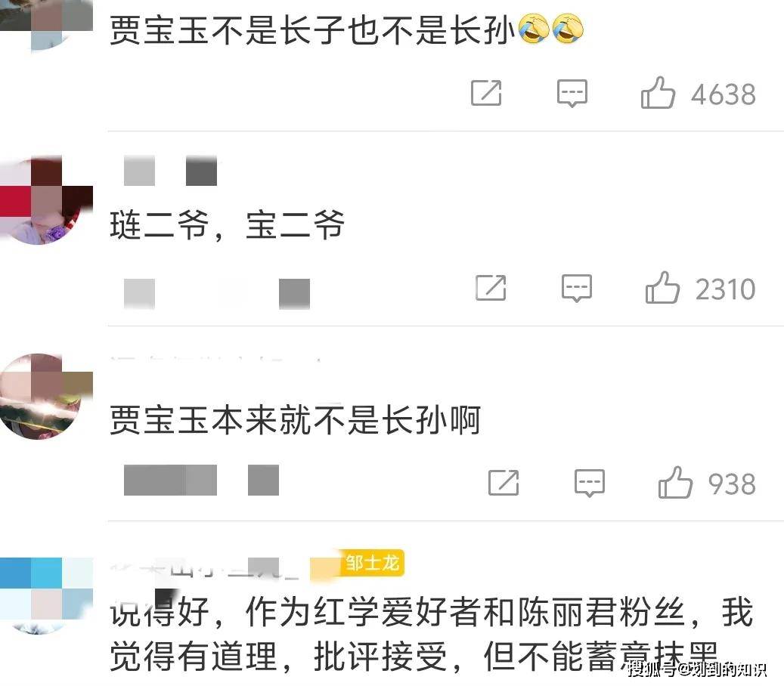This screenshot has width=784, height=686.
Task: Share the 琏二爷，宝二爷 comment
Action: pyautogui.click(x=491, y=288)
